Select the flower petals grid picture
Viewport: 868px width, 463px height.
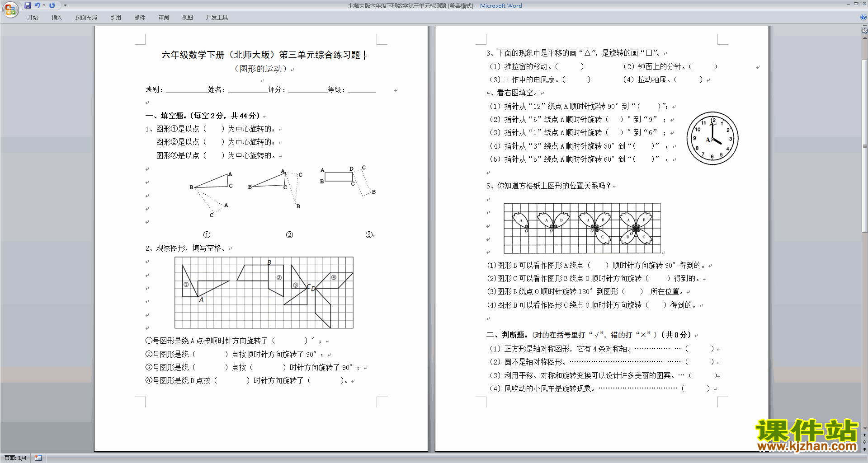[x=582, y=228]
